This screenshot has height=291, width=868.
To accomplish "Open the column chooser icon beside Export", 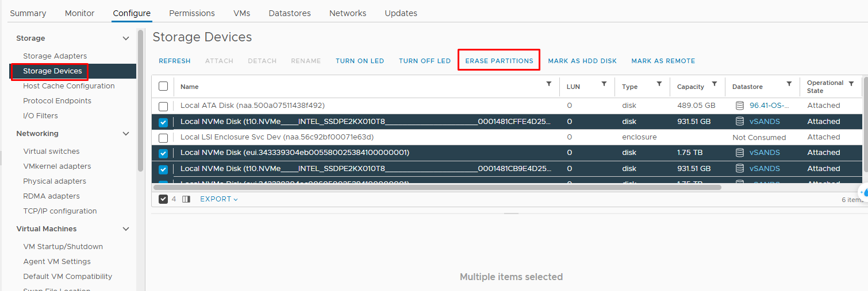I will pos(186,199).
